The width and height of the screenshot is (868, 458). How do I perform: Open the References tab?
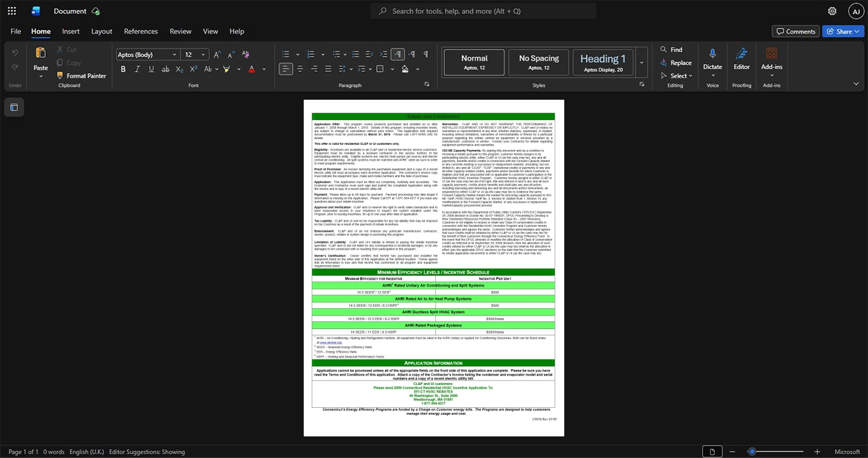pyautogui.click(x=141, y=31)
